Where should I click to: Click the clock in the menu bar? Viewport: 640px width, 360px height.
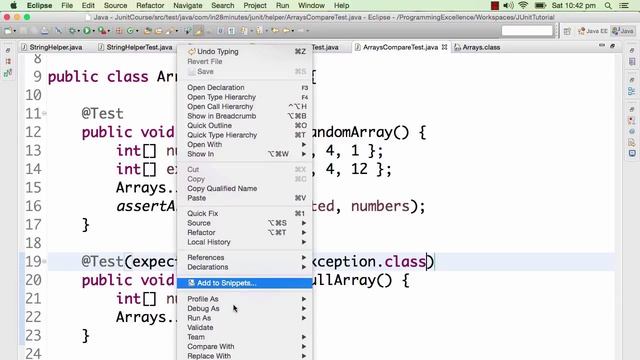tap(573, 6)
